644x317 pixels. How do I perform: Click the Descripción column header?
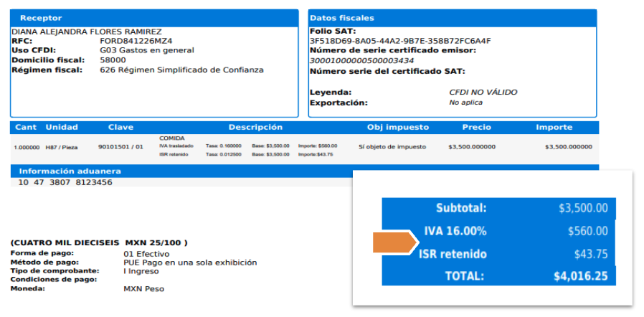click(255, 128)
